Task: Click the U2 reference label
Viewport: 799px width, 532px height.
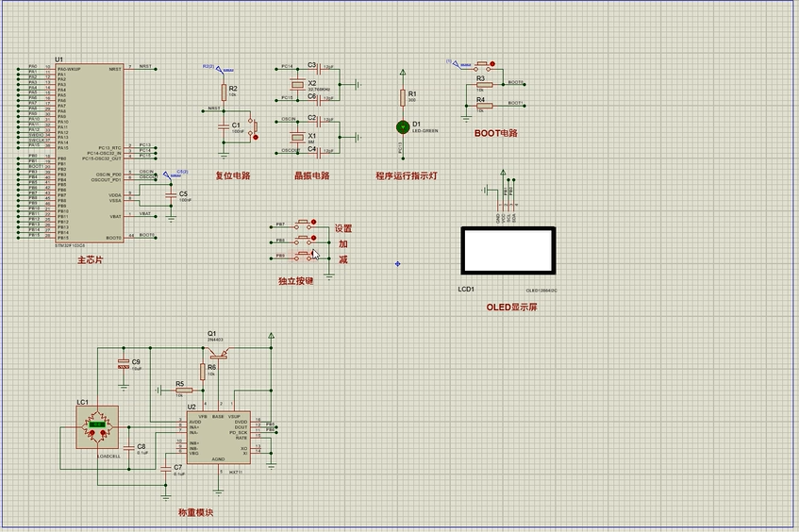Action: [x=191, y=407]
